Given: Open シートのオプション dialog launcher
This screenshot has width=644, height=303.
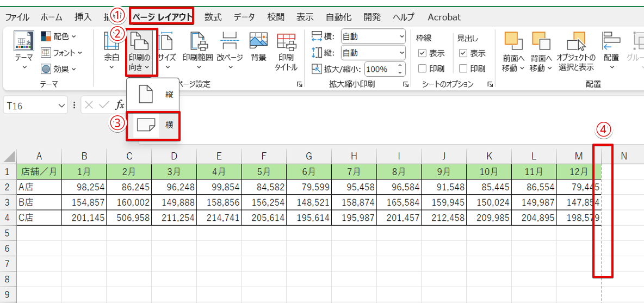Looking at the screenshot, I should tap(490, 84).
